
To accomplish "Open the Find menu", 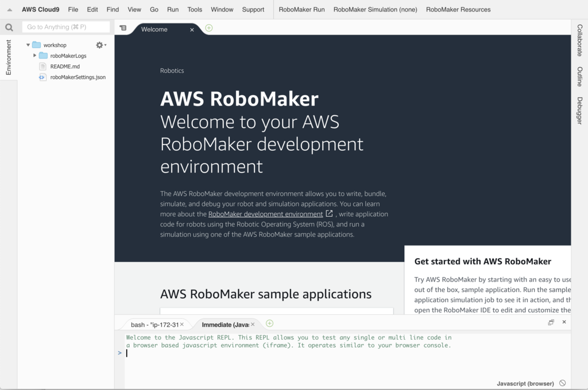I will [x=113, y=10].
